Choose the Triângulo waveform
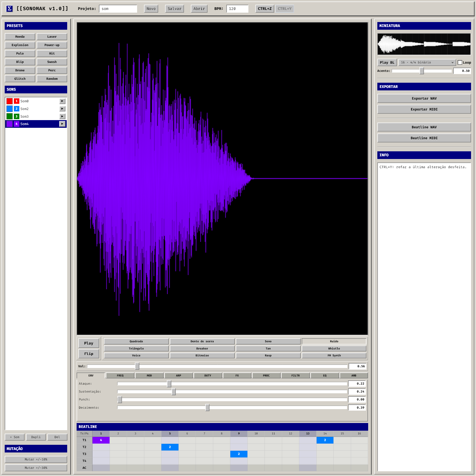This screenshot has width=476, height=476. (136, 348)
